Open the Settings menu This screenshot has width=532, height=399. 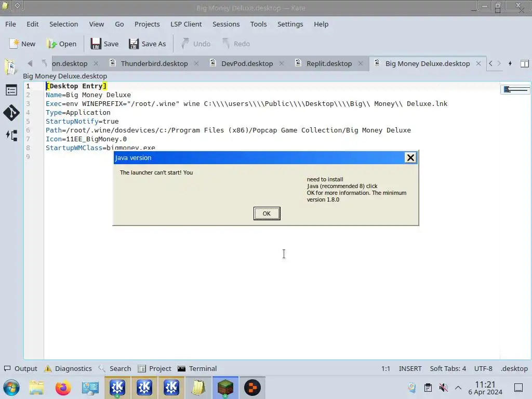point(290,24)
